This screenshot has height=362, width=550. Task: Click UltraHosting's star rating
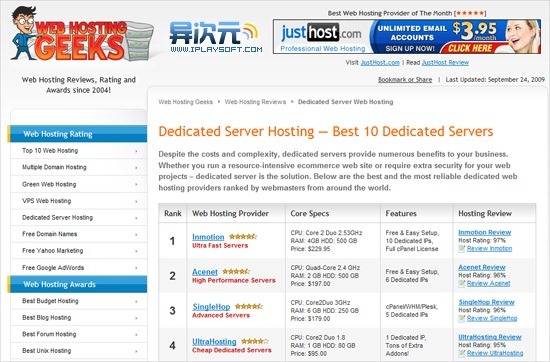pos(255,341)
